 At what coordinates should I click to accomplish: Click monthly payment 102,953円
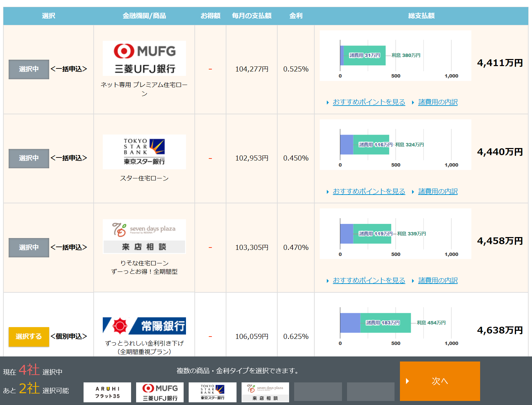pyautogui.click(x=252, y=158)
